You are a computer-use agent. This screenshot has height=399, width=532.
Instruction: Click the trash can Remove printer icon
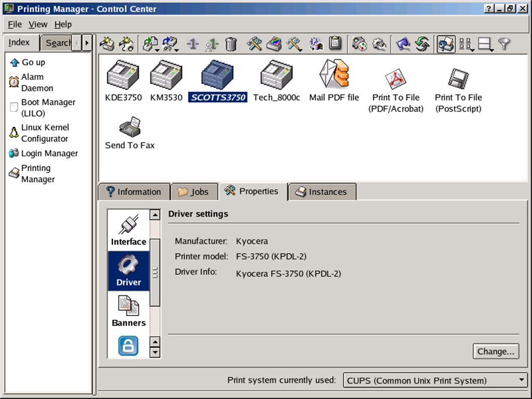pos(231,44)
